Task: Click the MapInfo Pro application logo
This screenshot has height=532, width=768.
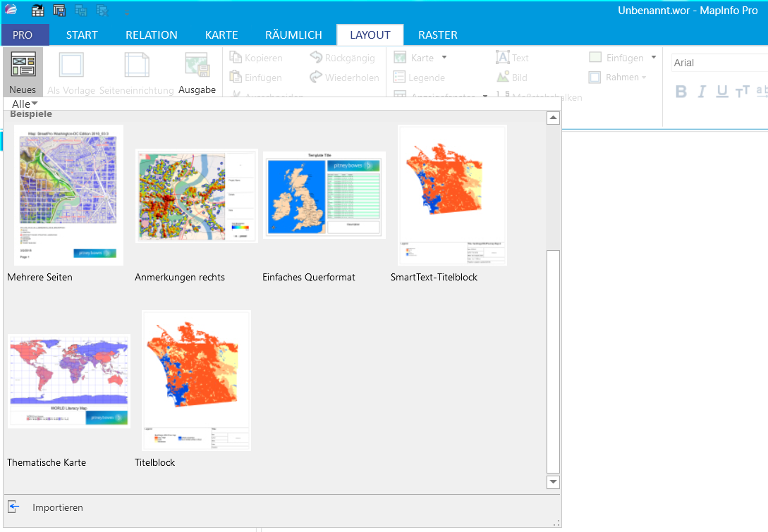Action: (11, 9)
